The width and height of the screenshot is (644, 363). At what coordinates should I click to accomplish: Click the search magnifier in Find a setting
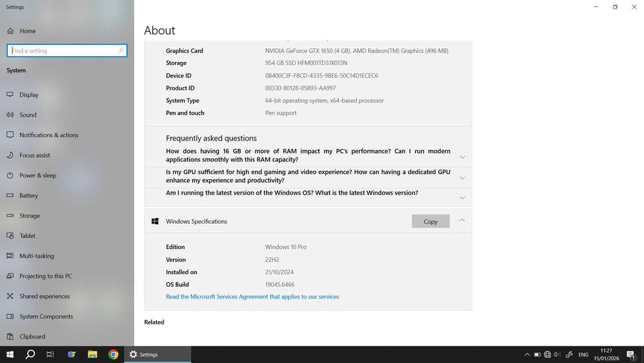[121, 50]
